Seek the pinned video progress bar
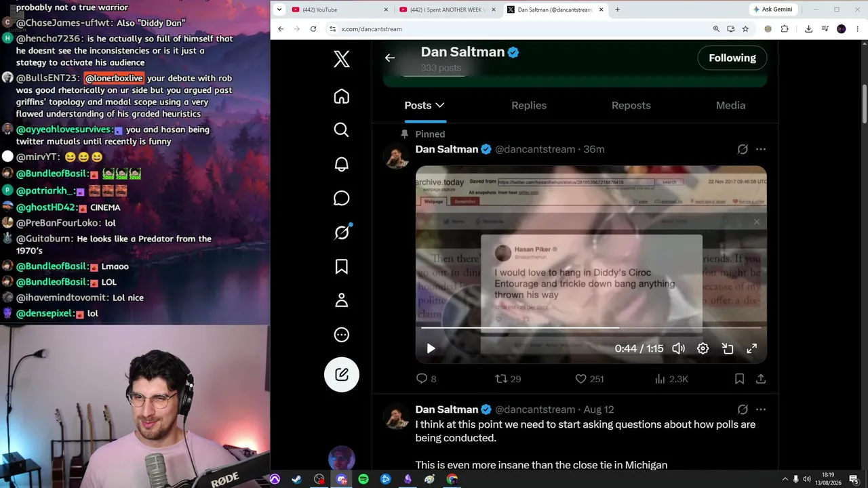The height and width of the screenshot is (488, 868). [x=591, y=328]
